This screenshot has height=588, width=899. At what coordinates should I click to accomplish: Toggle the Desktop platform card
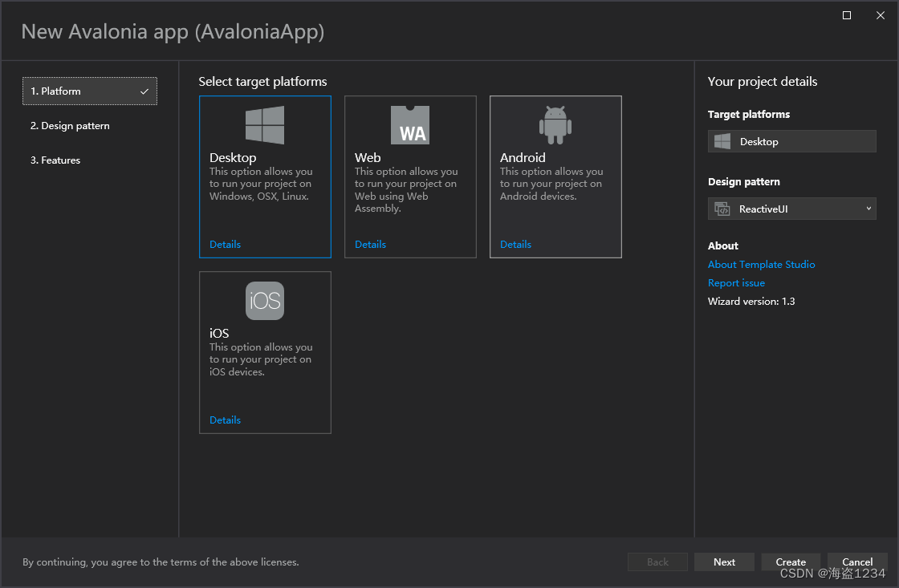coord(265,176)
